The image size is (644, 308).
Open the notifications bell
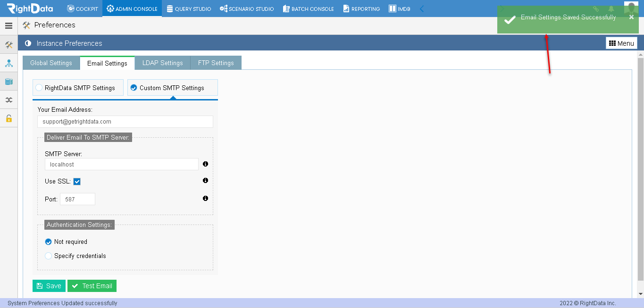point(611,9)
